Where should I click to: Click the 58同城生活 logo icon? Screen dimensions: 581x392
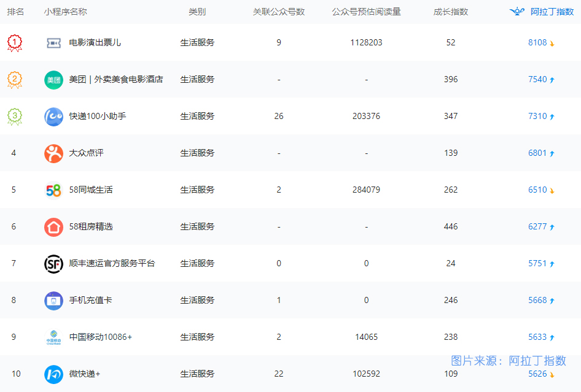53,190
